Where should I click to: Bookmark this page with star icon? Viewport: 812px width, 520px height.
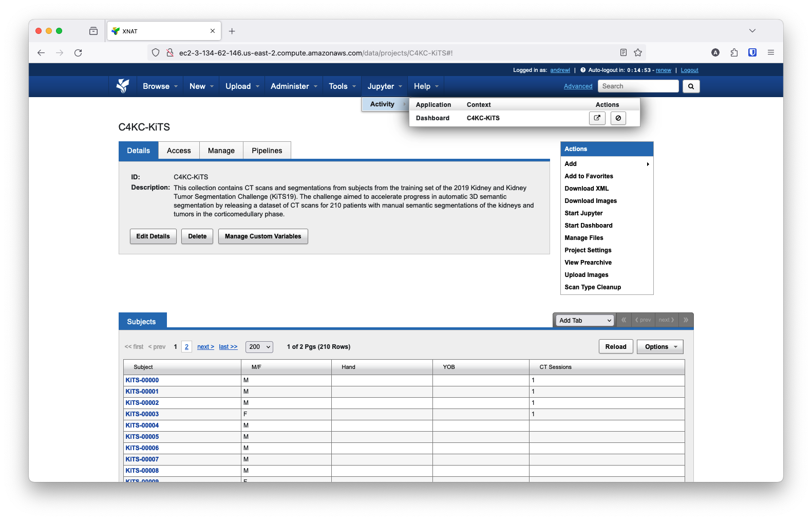(638, 52)
